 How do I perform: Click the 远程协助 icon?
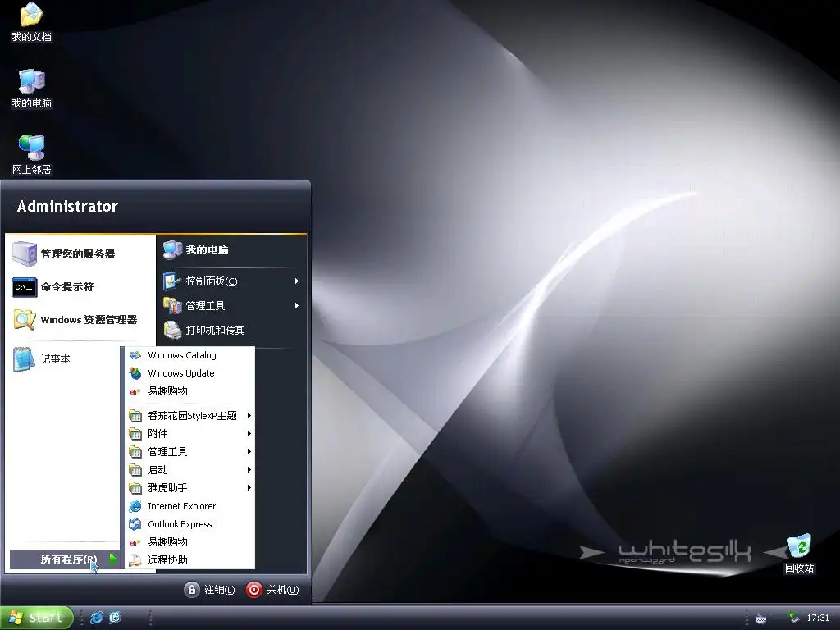tap(135, 560)
